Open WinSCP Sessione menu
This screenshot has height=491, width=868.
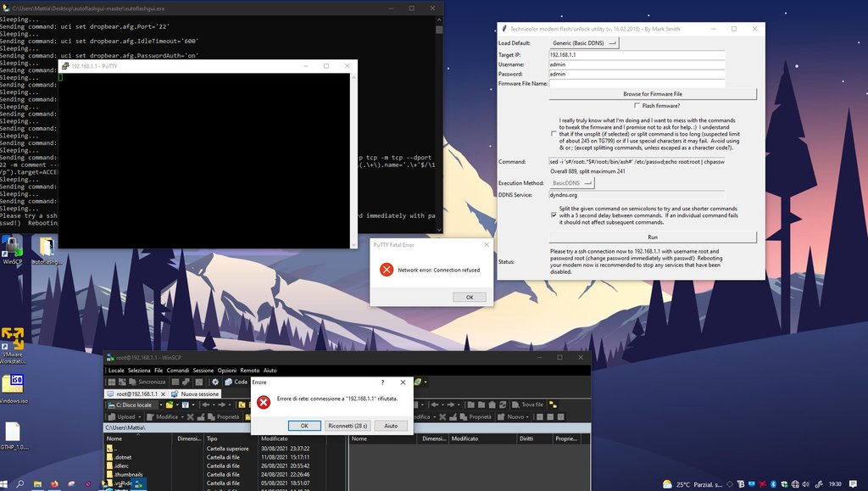click(203, 371)
